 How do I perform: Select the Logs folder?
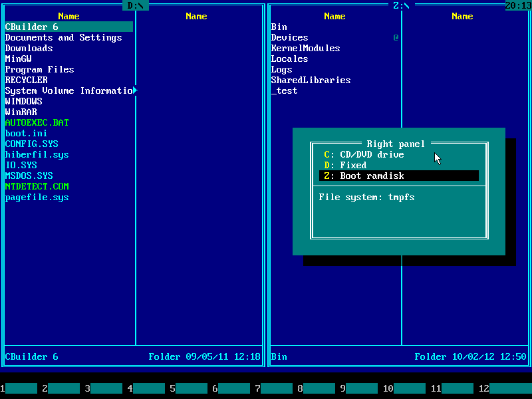pos(281,69)
